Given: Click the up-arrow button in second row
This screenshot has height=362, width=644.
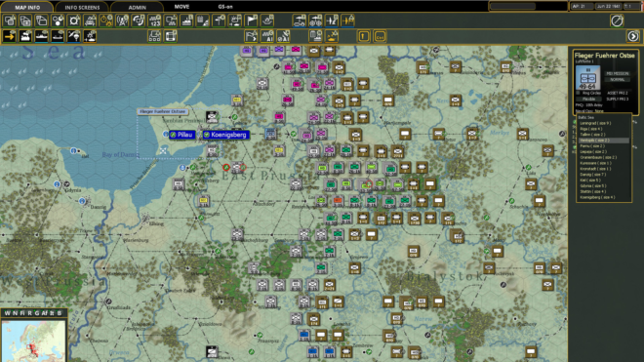Looking at the screenshot, I should pyautogui.click(x=364, y=36).
